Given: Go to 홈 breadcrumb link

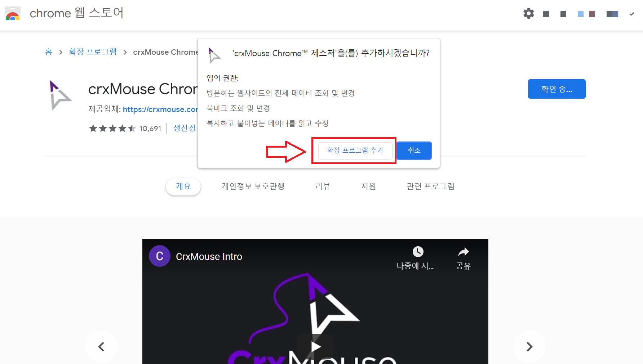Looking at the screenshot, I should tap(49, 52).
